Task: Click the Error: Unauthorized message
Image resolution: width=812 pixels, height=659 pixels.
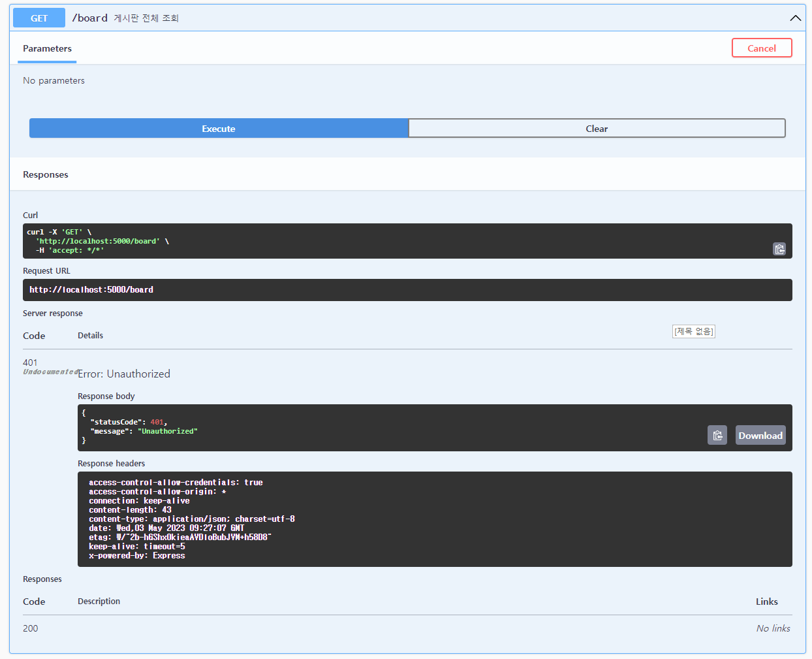Action: pyautogui.click(x=124, y=374)
